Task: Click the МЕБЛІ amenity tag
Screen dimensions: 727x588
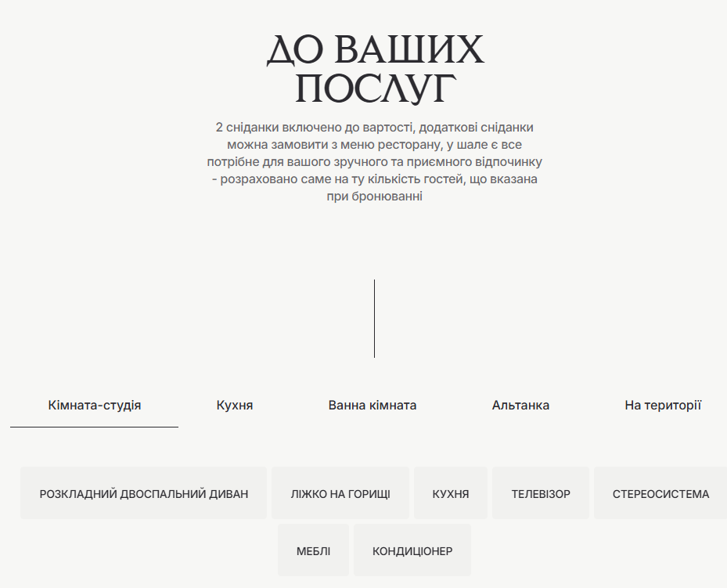Action: pyautogui.click(x=314, y=550)
